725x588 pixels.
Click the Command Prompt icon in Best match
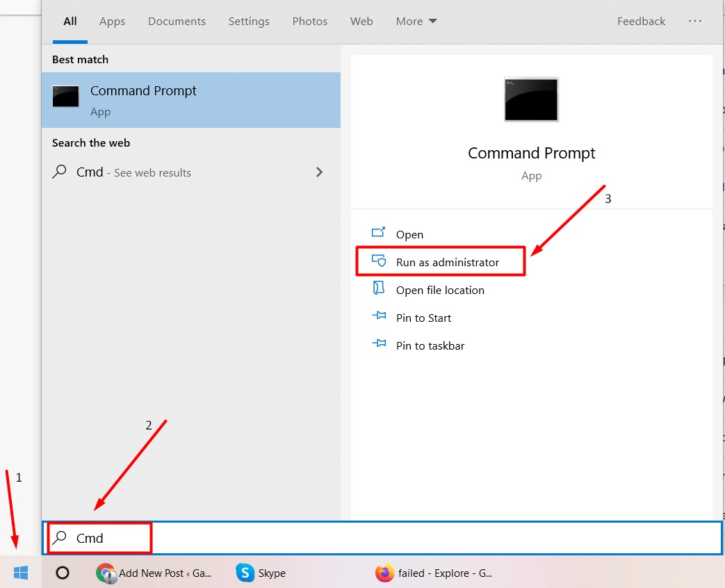[x=65, y=96]
